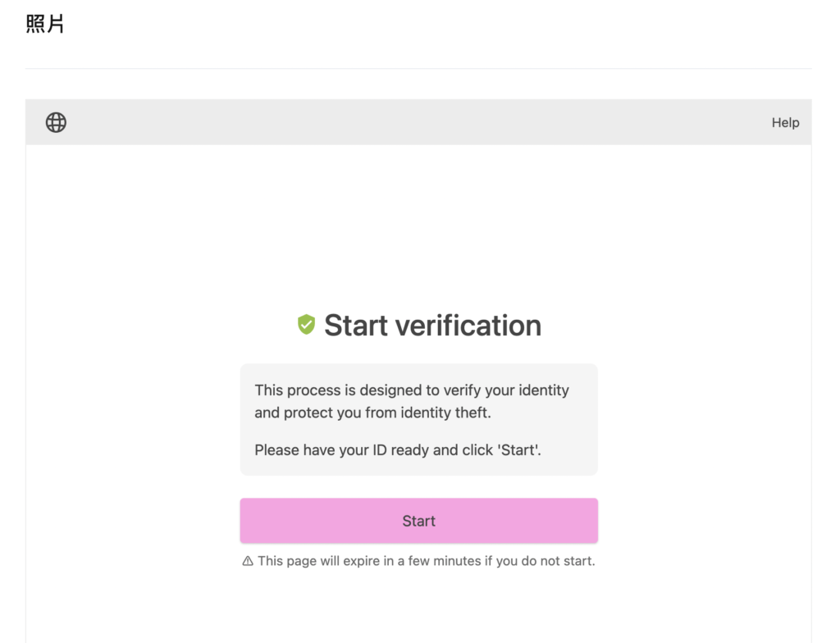Screen dimensions: 840x643
Task: Click the "Start verification" heading
Action: [432, 326]
